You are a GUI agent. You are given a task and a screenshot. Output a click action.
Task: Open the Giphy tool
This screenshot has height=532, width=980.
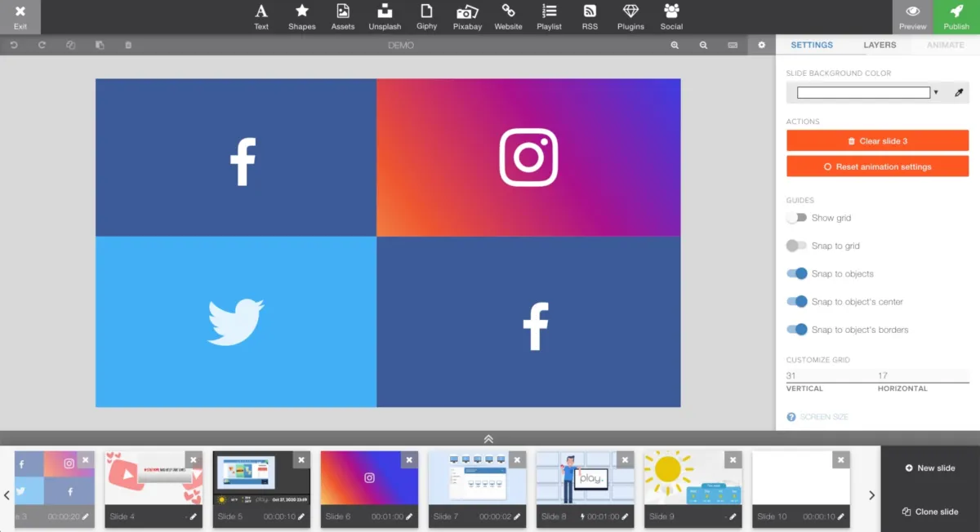click(426, 17)
